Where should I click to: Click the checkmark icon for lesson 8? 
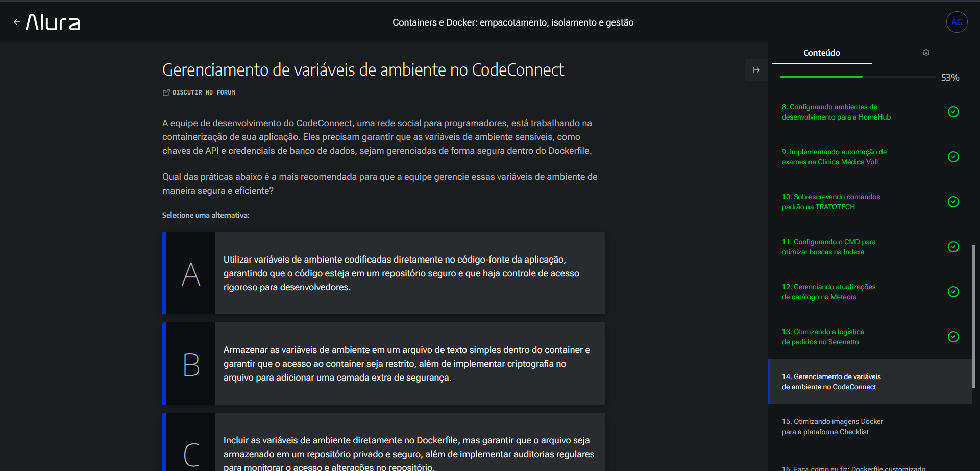pyautogui.click(x=953, y=112)
